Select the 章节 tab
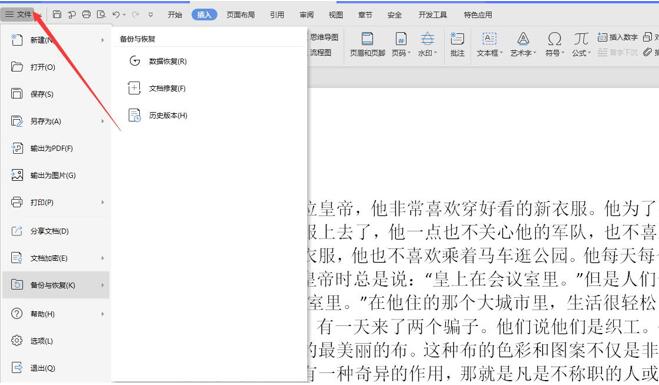This screenshot has width=659, height=385. click(365, 15)
